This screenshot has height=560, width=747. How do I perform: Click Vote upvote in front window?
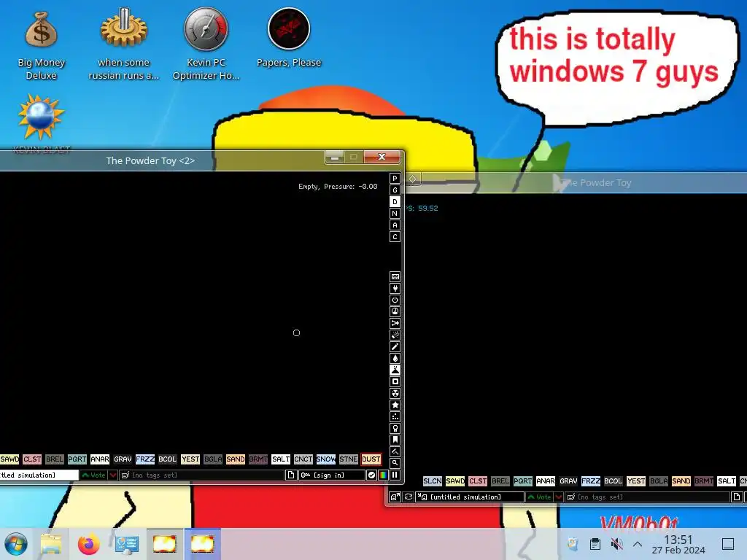tap(94, 475)
